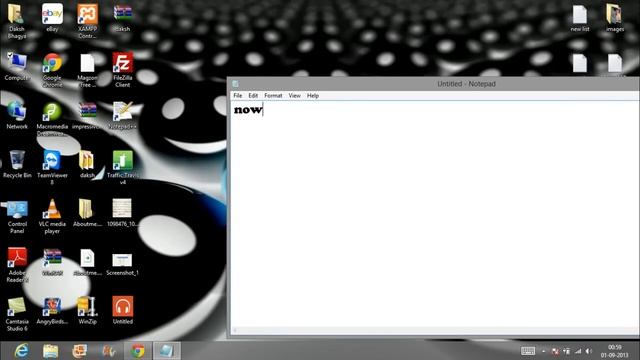Select the Computer desktop icon
Image resolution: width=640 pixels, height=360 pixels.
[17, 66]
